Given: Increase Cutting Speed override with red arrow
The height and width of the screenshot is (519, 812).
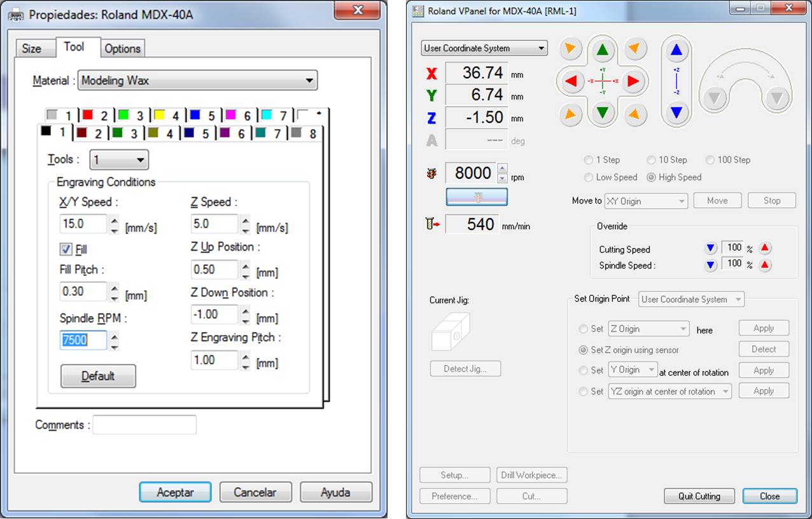Looking at the screenshot, I should 765,248.
